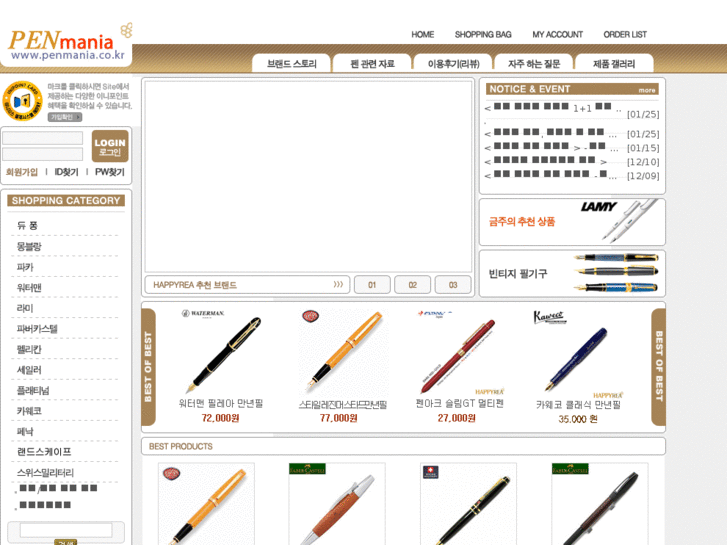Select 세일러 category
The height and width of the screenshot is (545, 727).
point(29,370)
